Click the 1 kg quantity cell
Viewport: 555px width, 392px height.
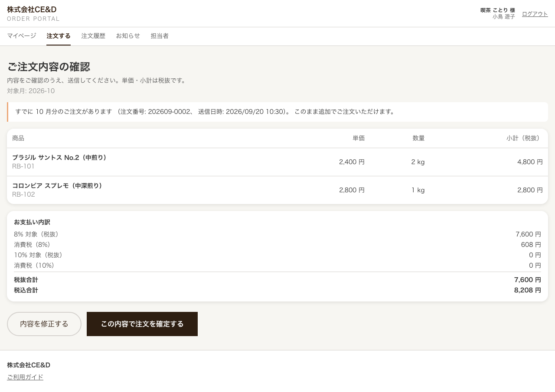click(x=418, y=190)
